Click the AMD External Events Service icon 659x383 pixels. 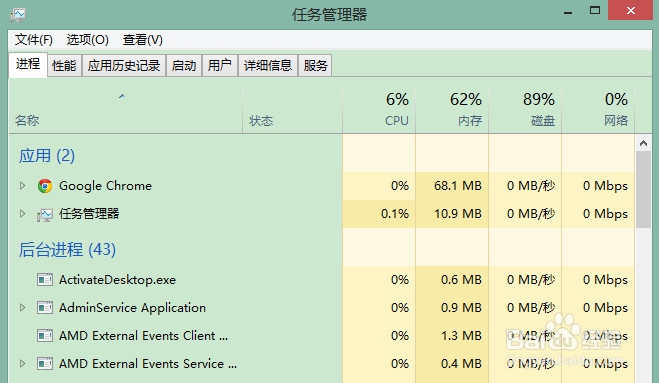pyautogui.click(x=45, y=364)
